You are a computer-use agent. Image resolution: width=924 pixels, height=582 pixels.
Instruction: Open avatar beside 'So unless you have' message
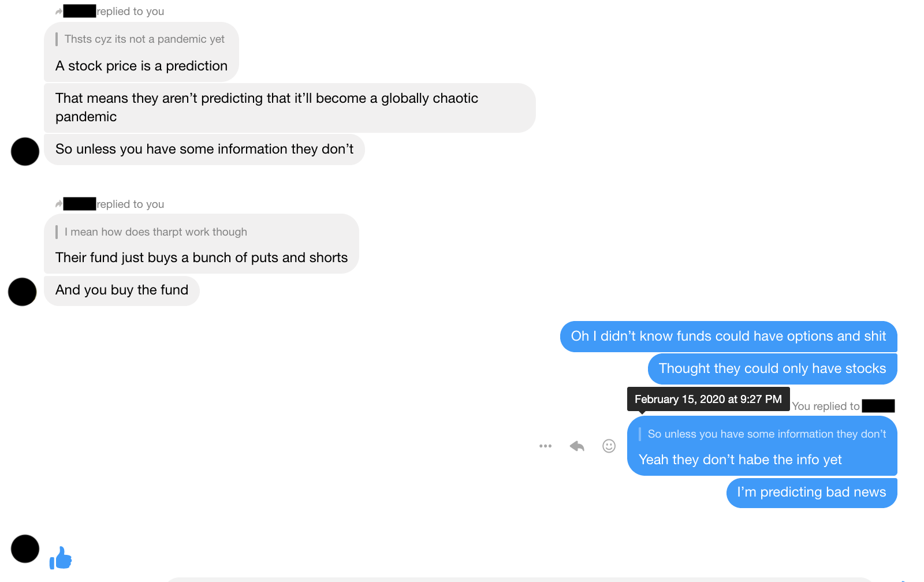[25, 151]
